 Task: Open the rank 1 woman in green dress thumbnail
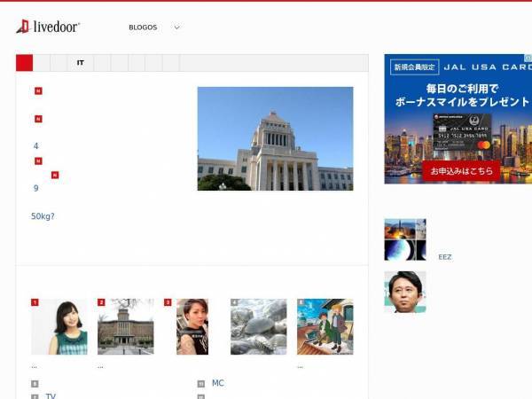(x=59, y=326)
